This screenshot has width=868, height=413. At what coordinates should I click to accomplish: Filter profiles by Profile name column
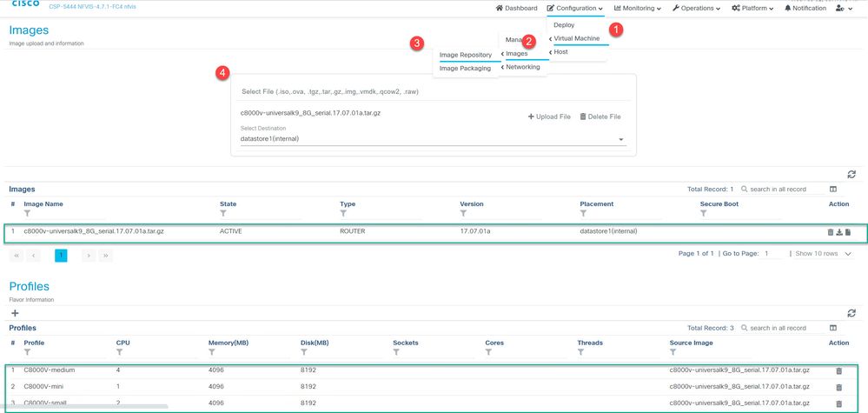[x=27, y=352]
